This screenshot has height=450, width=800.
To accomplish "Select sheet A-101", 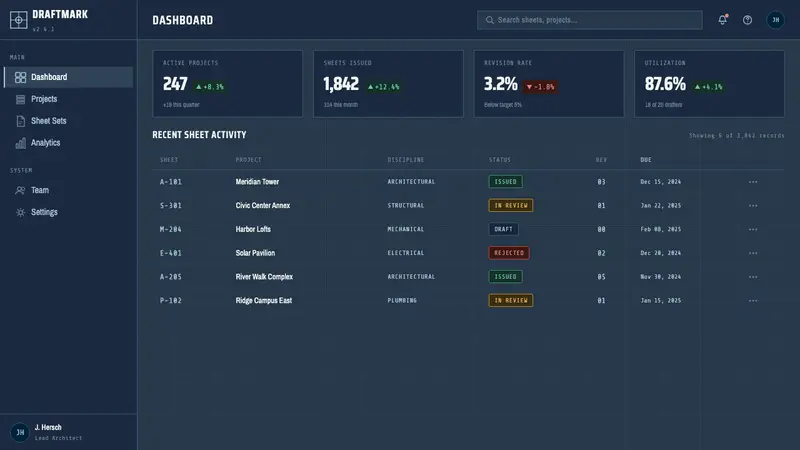I will click(x=170, y=182).
